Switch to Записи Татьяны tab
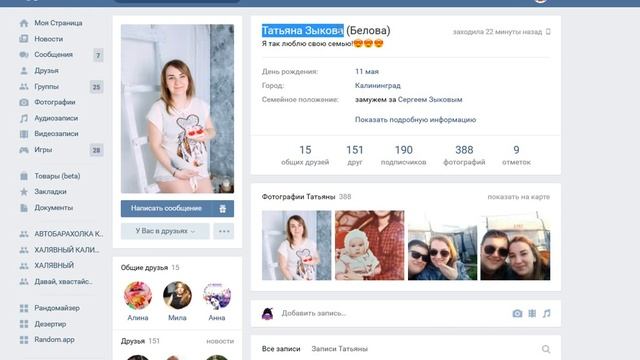This screenshot has width=640, height=360. coord(340,349)
